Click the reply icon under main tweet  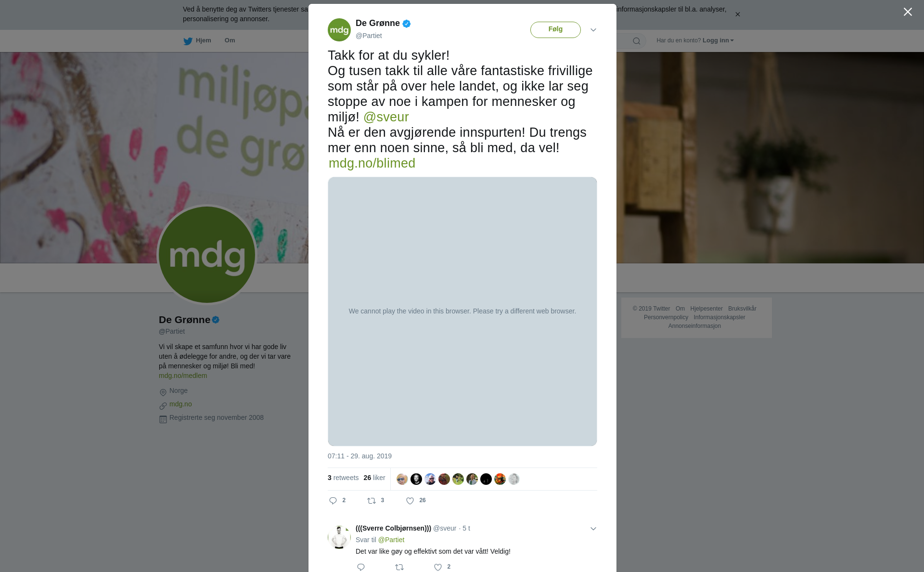(333, 501)
